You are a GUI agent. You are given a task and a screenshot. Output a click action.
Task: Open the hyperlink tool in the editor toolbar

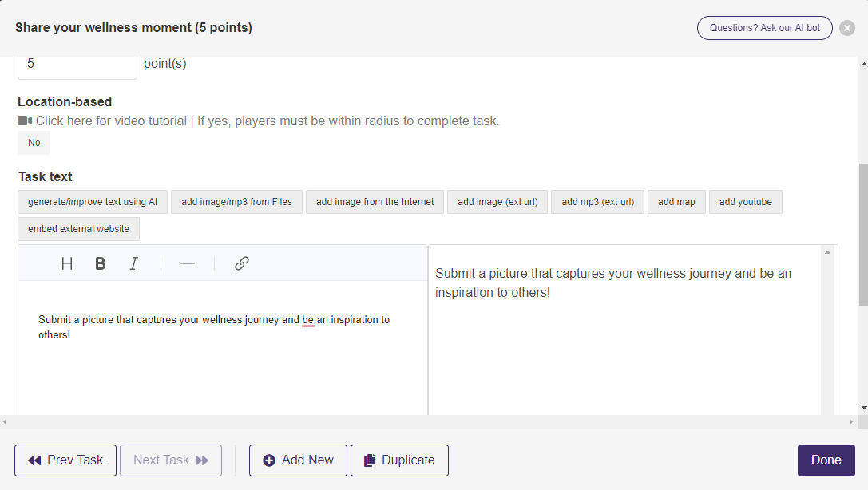click(x=241, y=263)
